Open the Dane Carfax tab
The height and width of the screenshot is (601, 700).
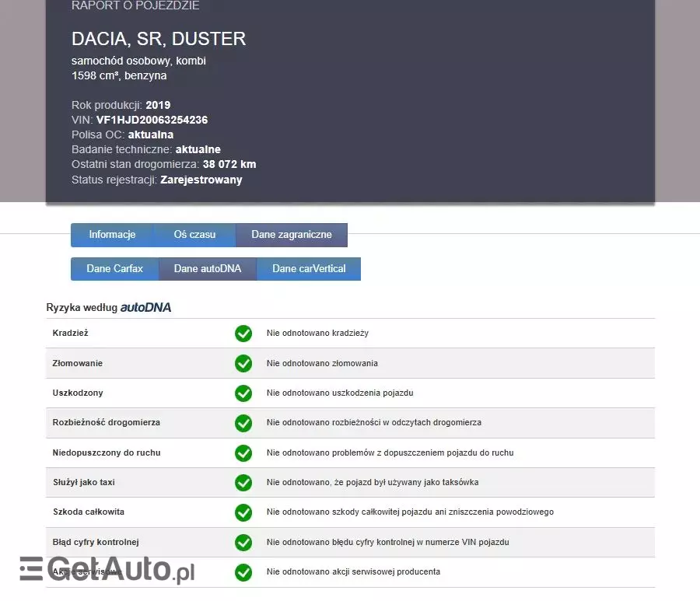coord(114,268)
